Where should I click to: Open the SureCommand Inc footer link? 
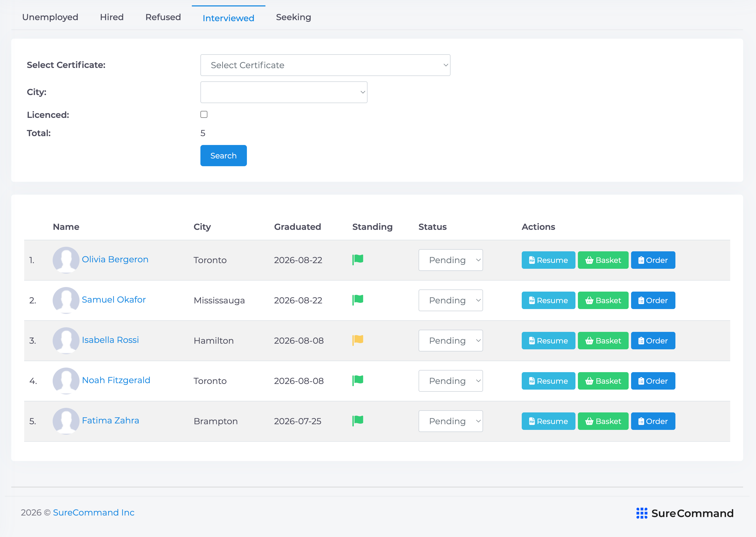(x=94, y=513)
